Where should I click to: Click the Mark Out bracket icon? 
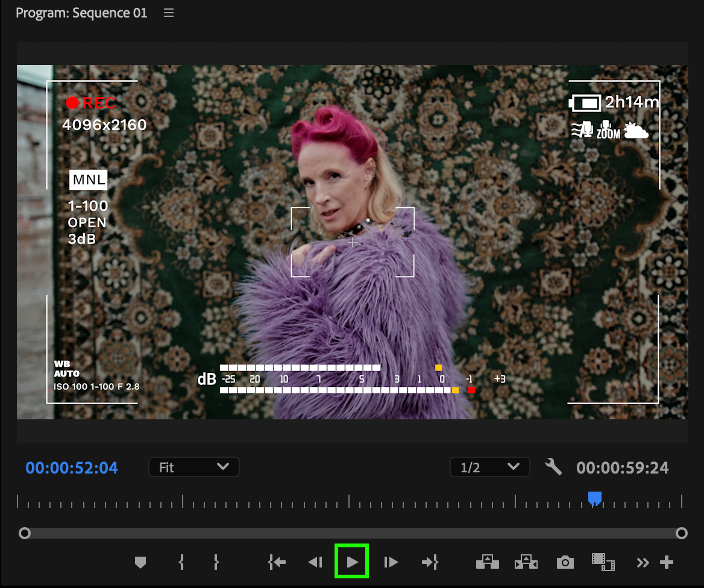(x=216, y=563)
